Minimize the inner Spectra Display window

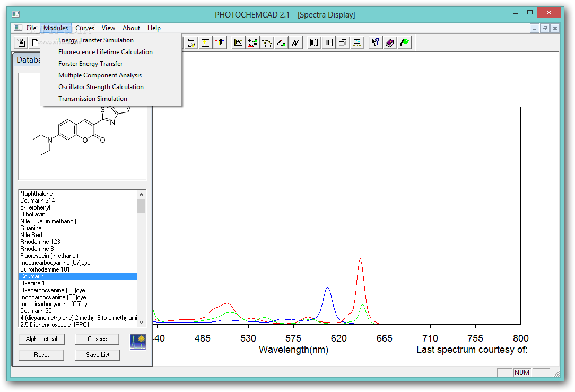[534, 28]
